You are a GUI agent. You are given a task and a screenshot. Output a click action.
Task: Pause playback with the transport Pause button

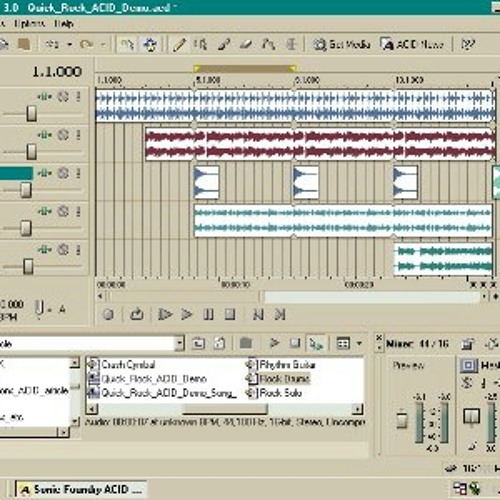point(208,314)
